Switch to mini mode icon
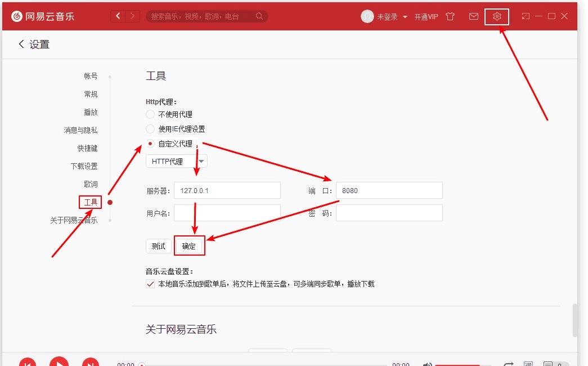Viewport: 588px width, 366px height. coord(526,16)
